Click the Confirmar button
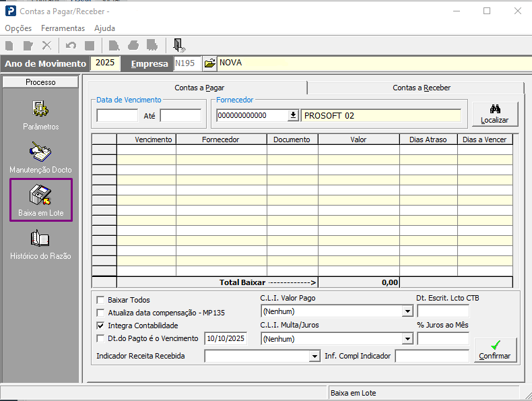This screenshot has width=532, height=401. click(495, 350)
